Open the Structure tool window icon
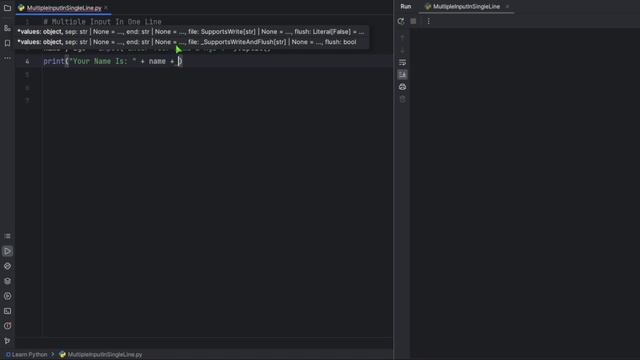Screen dimensions: 640x360 coord(7,28)
